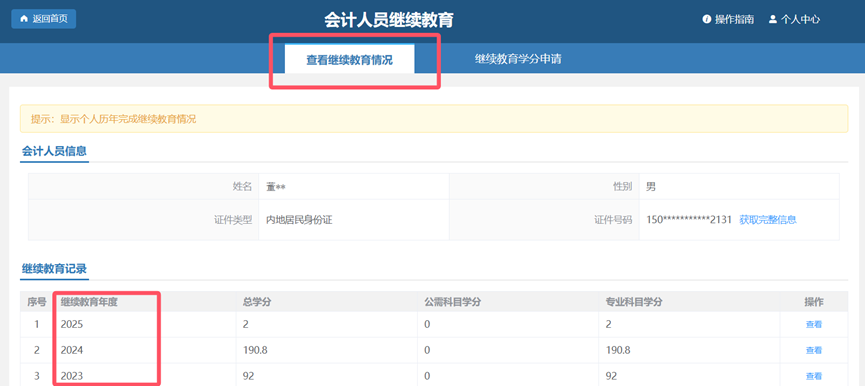Open 个人中心 user menu
Image resolution: width=865 pixels, height=386 pixels.
point(794,19)
